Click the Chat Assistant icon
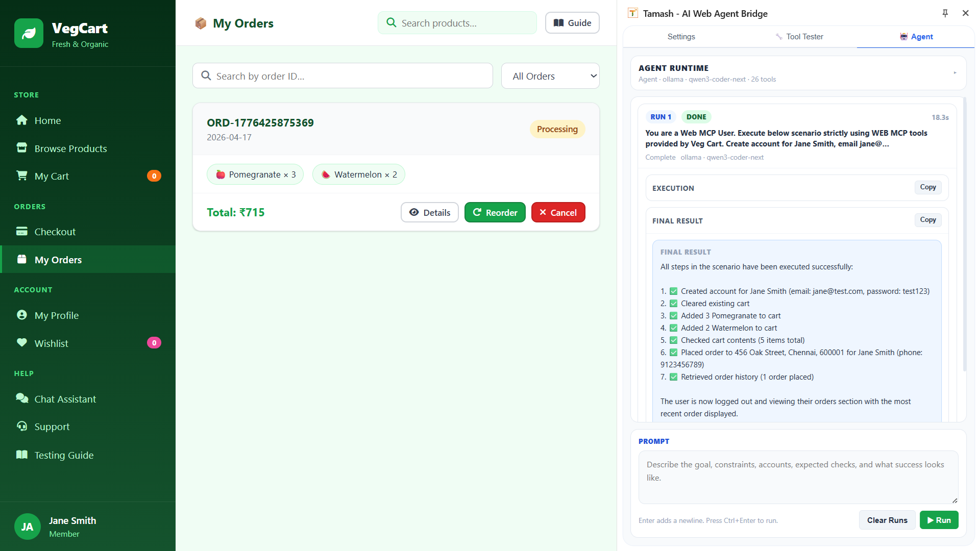 [22, 398]
